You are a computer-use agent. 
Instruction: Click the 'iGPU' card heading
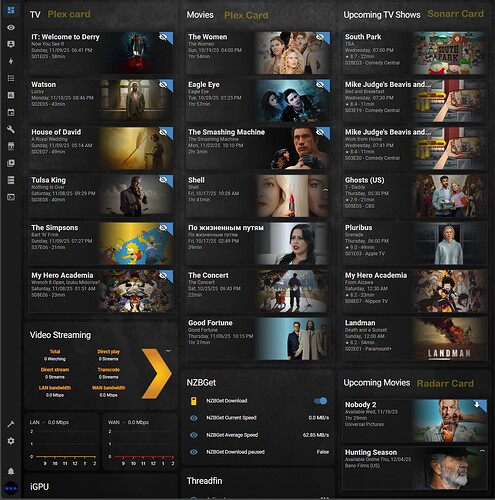[x=39, y=487]
